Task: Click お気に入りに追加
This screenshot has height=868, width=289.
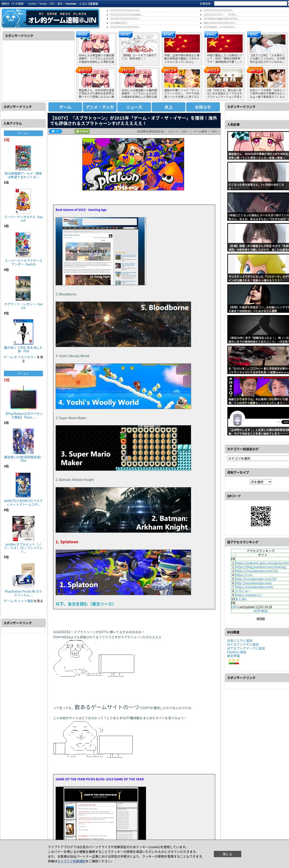Action: click(x=239, y=641)
